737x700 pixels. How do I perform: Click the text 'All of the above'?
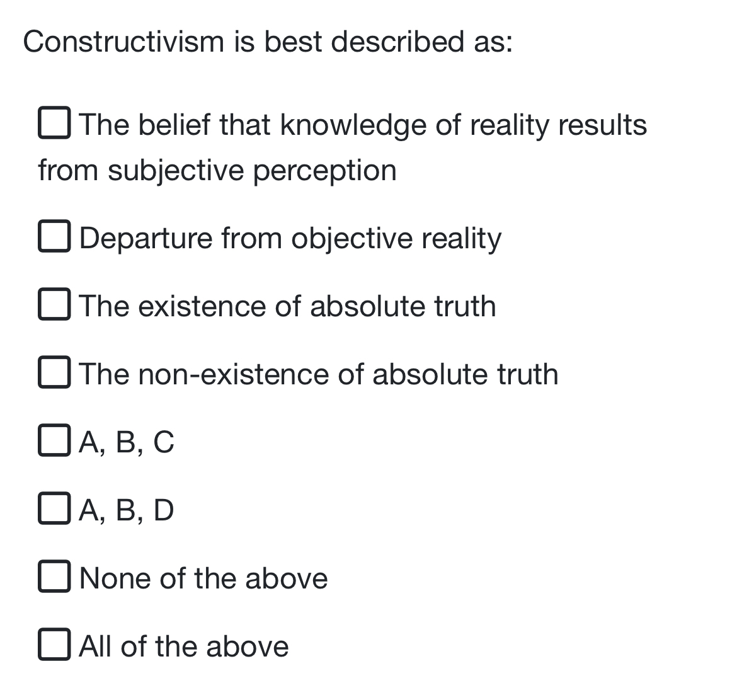(183, 646)
